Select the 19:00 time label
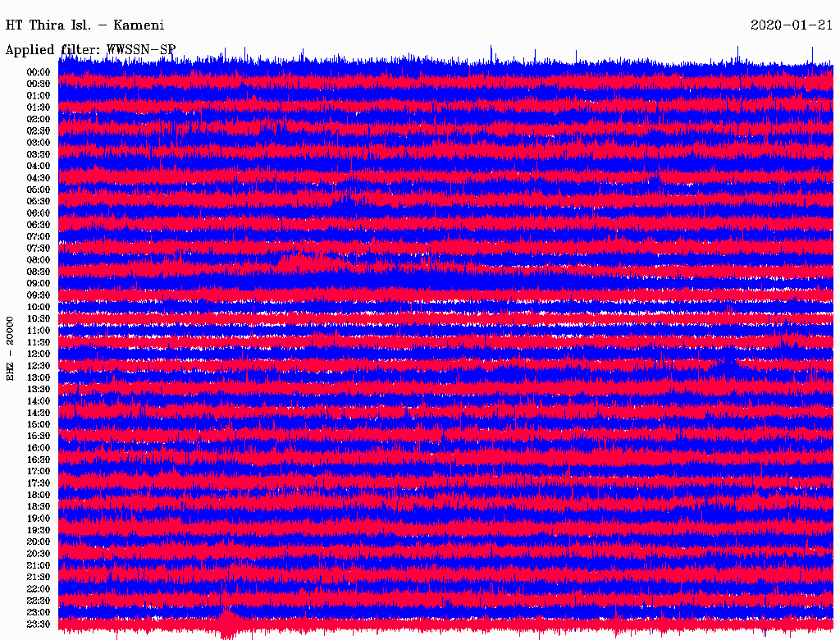Screen dimensions: 840x640 pos(39,519)
